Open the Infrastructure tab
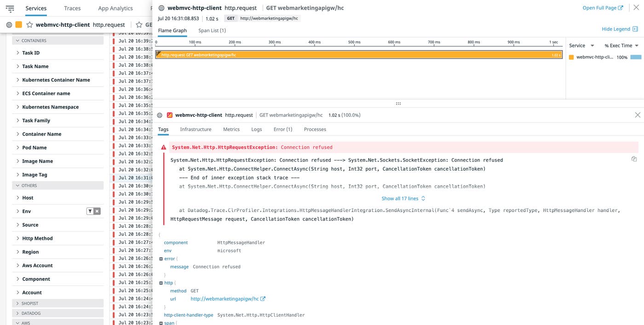The height and width of the screenshot is (325, 644). point(195,129)
